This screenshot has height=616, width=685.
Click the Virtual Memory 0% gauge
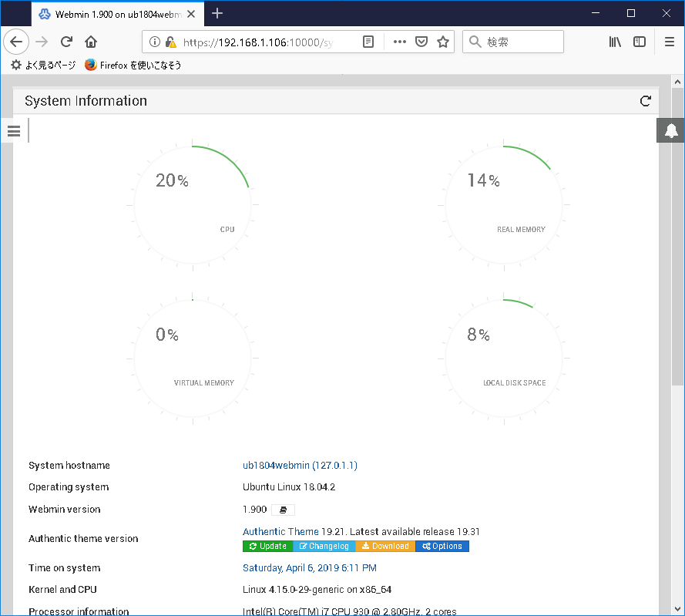[x=193, y=358]
